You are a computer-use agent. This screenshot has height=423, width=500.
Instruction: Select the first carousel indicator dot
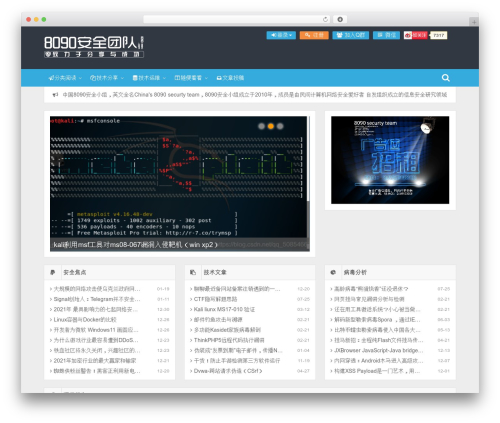click(262, 126)
